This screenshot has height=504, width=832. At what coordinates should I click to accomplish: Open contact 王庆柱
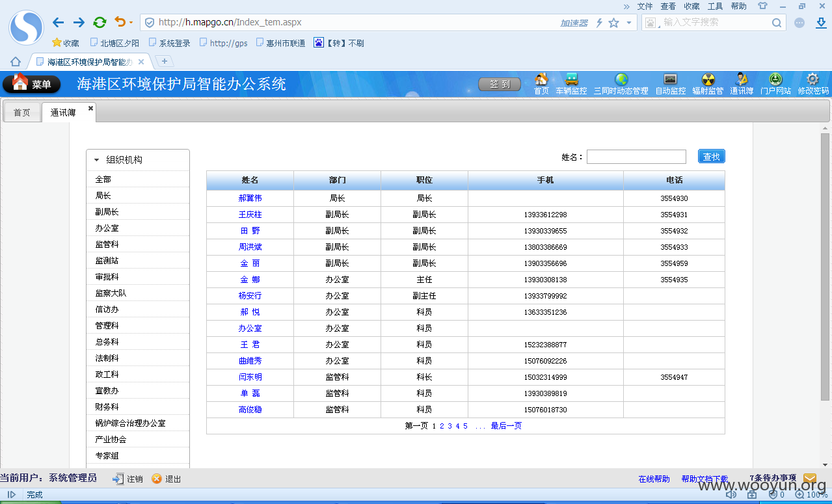pos(250,215)
